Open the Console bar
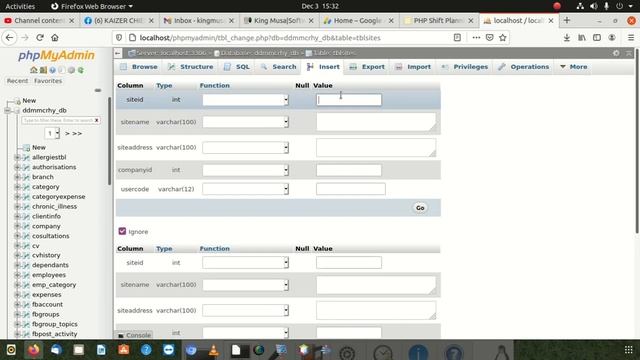The height and width of the screenshot is (360, 640). click(134, 335)
